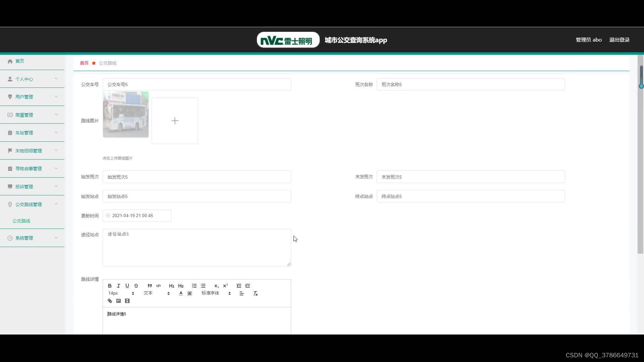This screenshot has height=362, width=644.
Task: Expand 系统管理 sidebar menu
Action: coord(32,238)
